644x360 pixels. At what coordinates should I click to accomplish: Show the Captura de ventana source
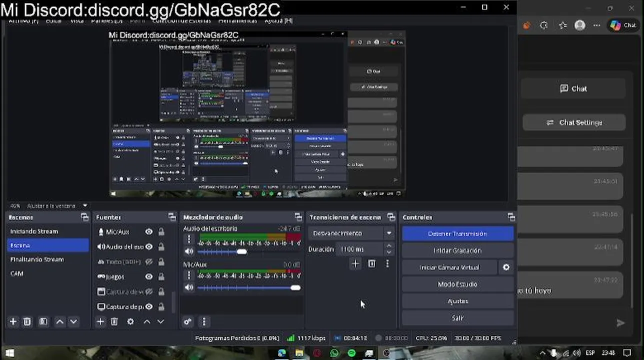click(149, 291)
